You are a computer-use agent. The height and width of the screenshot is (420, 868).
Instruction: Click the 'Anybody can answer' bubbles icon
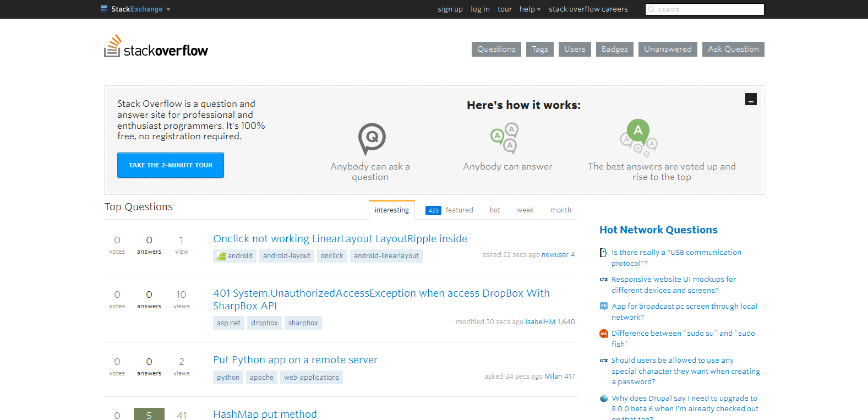[505, 138]
